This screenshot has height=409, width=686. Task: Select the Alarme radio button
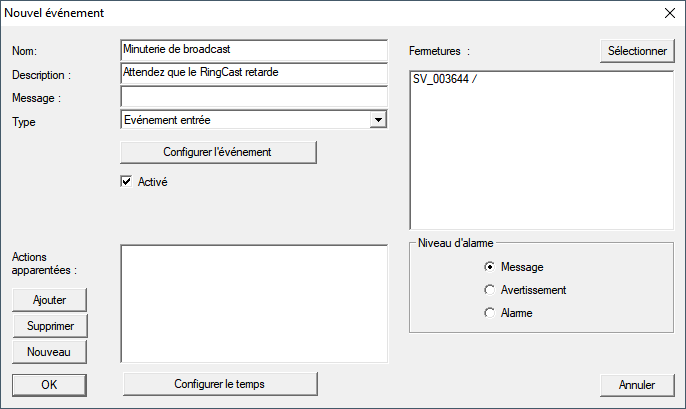[x=489, y=313]
